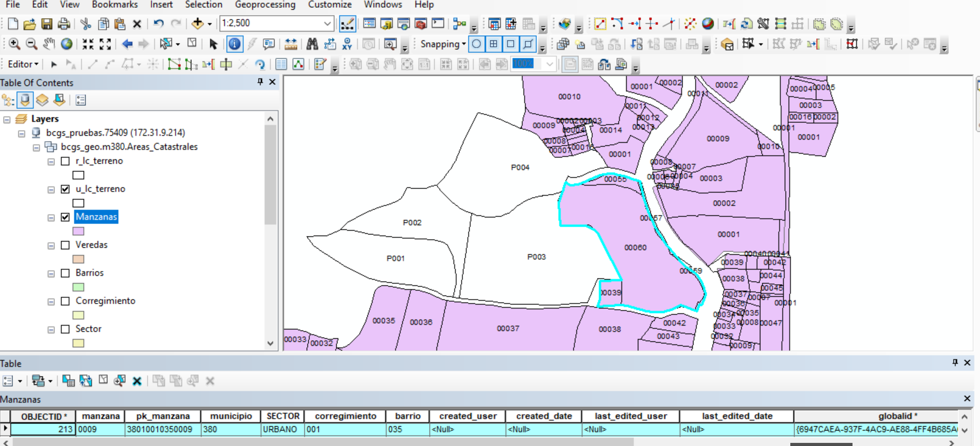
Task: Click the Zoom In magnifier tool
Action: (x=14, y=44)
